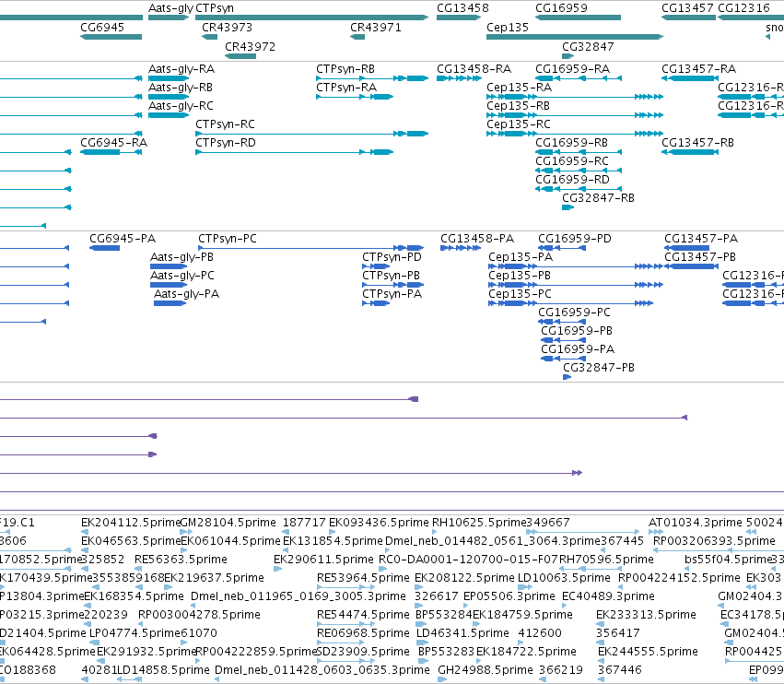
Task: Select the CTPsyn-PD protein label
Action: click(x=392, y=257)
